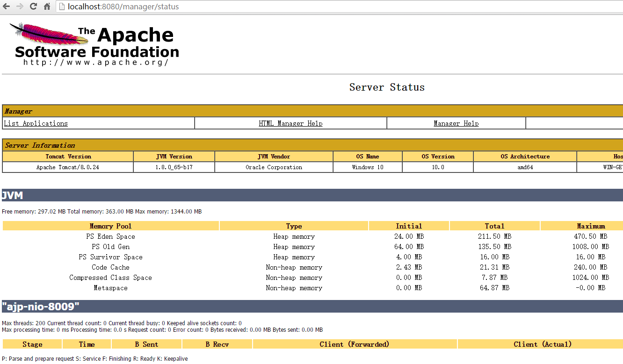The image size is (623, 364).
Task: Go to browser home page icon
Action: (47, 7)
